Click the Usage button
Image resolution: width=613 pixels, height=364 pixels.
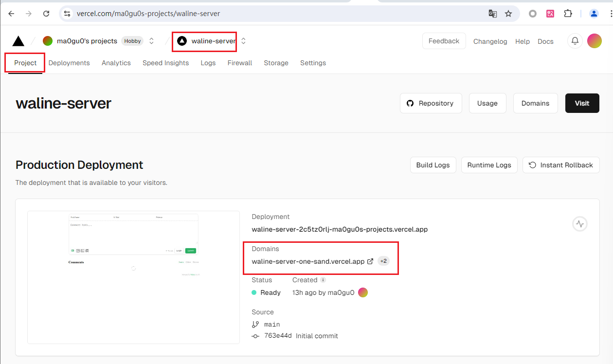pos(487,103)
